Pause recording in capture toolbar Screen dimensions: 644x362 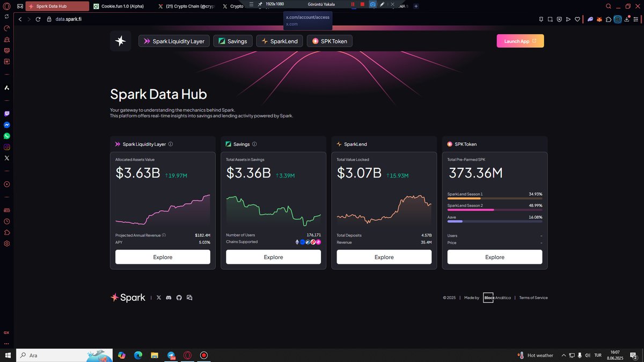pyautogui.click(x=353, y=4)
